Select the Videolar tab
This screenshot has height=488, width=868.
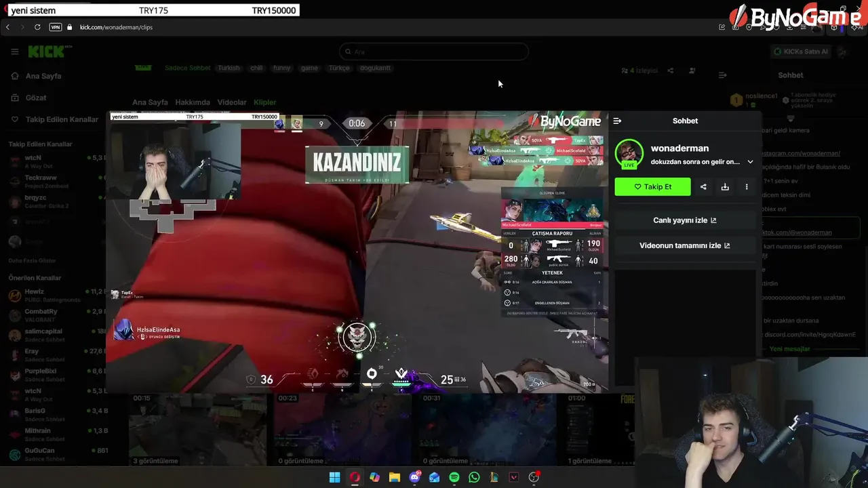click(x=232, y=102)
